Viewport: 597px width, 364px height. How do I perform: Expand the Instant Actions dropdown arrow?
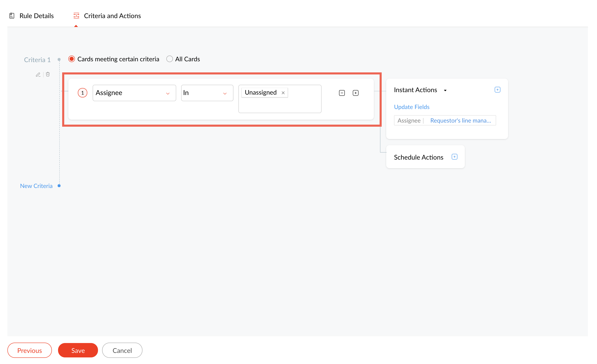coord(445,90)
